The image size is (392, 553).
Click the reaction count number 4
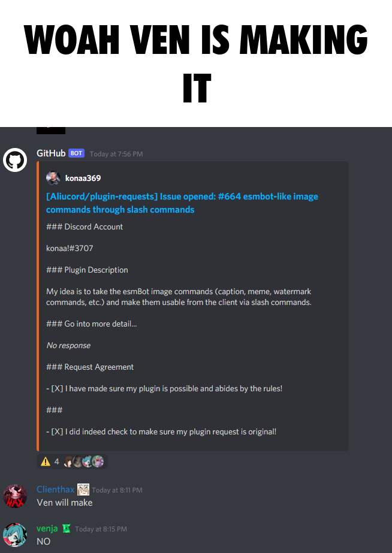57,461
